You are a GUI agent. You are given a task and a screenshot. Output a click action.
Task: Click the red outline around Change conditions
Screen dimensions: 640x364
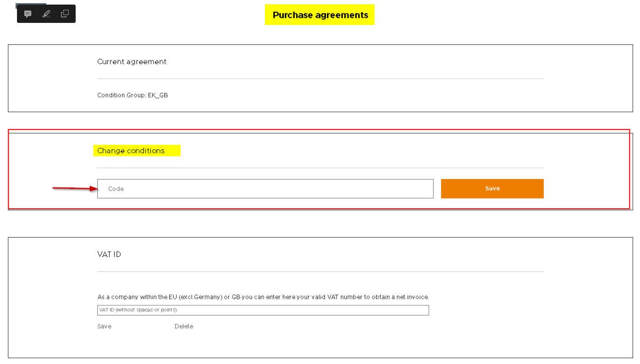pyautogui.click(x=319, y=130)
